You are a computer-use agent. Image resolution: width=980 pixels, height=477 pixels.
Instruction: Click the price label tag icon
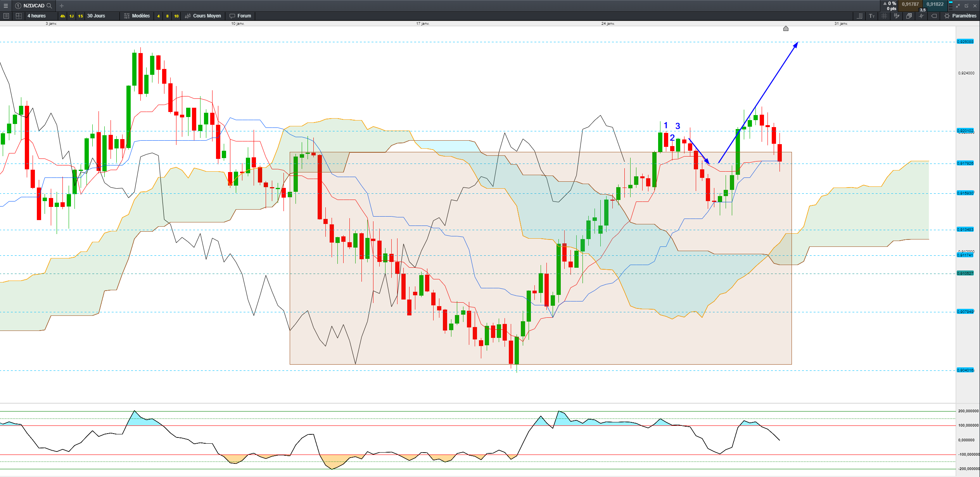tap(934, 16)
